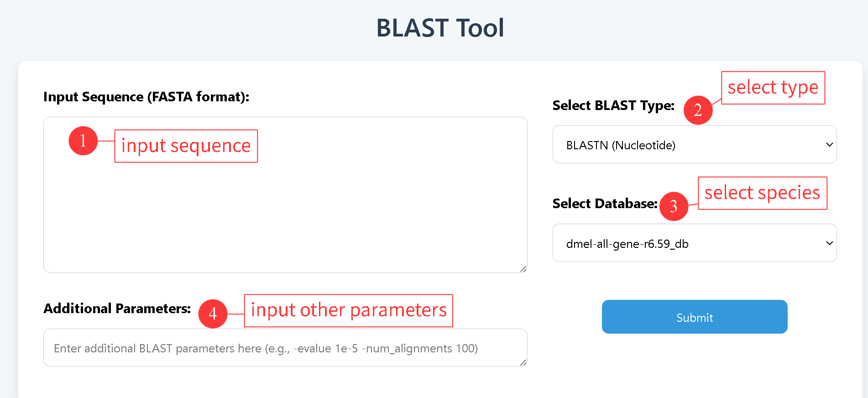Click the "input sequence" red annotation box
The image size is (868, 398).
click(x=186, y=146)
